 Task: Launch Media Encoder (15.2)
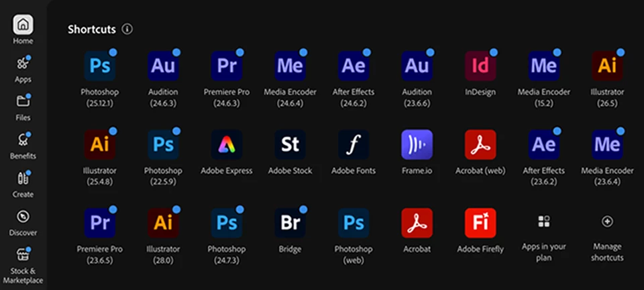click(544, 66)
